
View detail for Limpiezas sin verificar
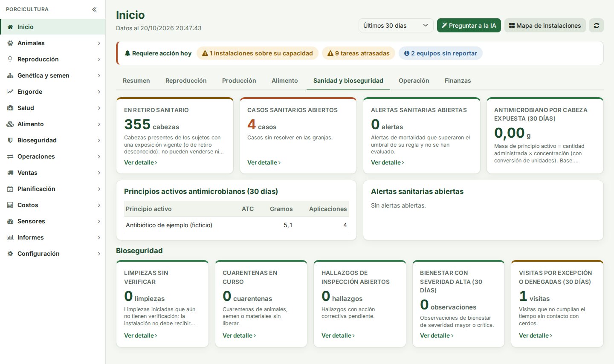point(141,335)
